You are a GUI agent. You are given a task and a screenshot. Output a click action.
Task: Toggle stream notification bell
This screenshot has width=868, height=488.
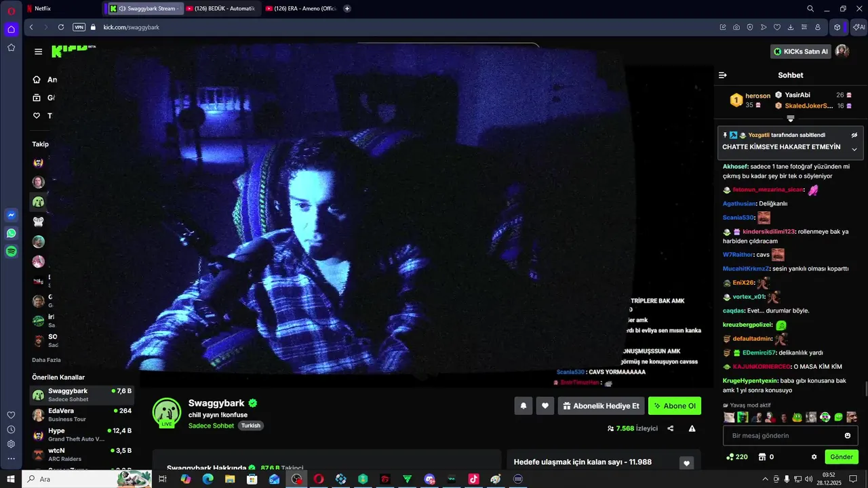(524, 406)
